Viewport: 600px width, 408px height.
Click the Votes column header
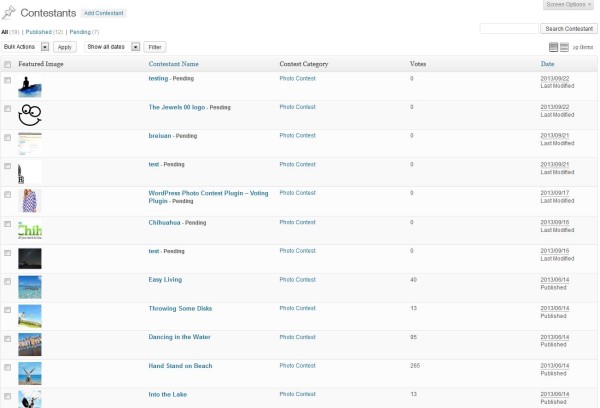click(418, 64)
